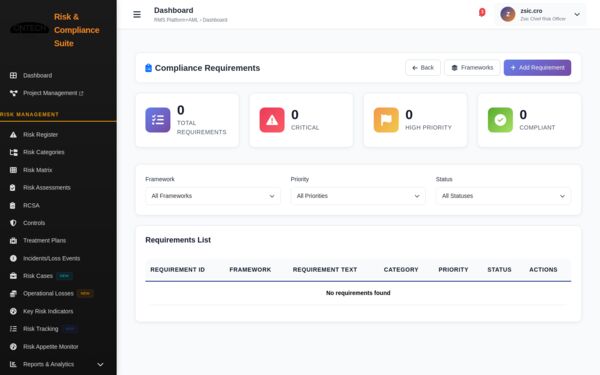Click the Total Requirements purple checklist icon

pos(158,120)
